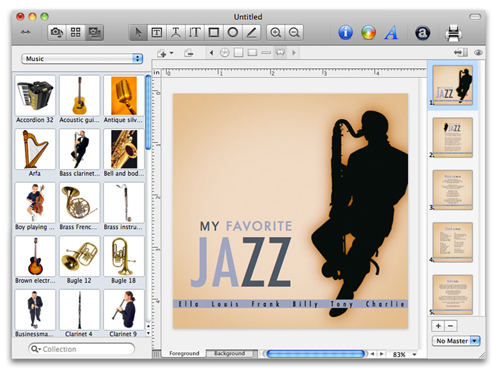Click the blue horizontal scrollbar thumb
Image resolution: width=500 pixels, height=376 pixels.
[315, 354]
